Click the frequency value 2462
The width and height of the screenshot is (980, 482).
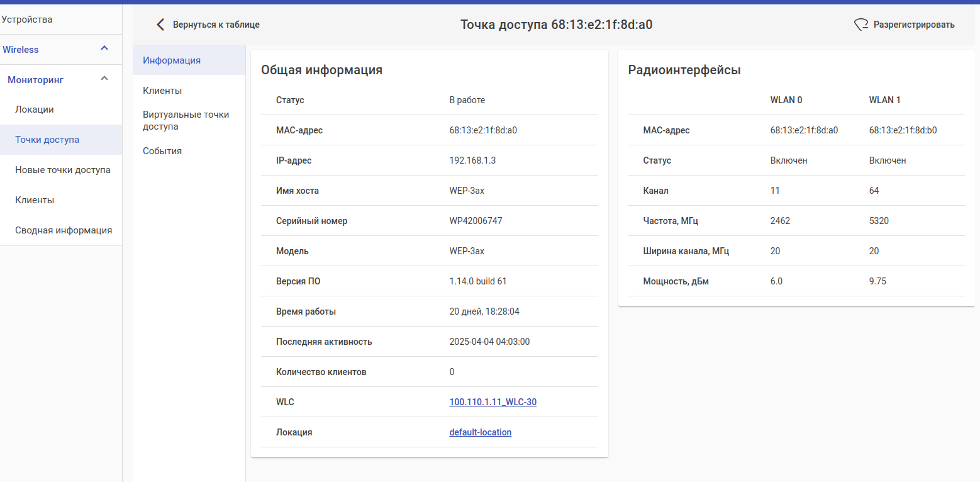click(780, 221)
